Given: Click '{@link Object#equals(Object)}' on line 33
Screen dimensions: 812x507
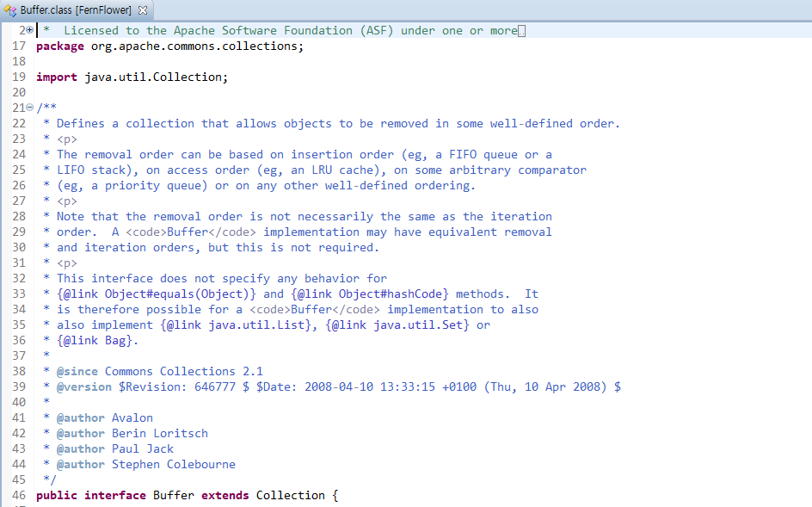Looking at the screenshot, I should (x=157, y=294).
